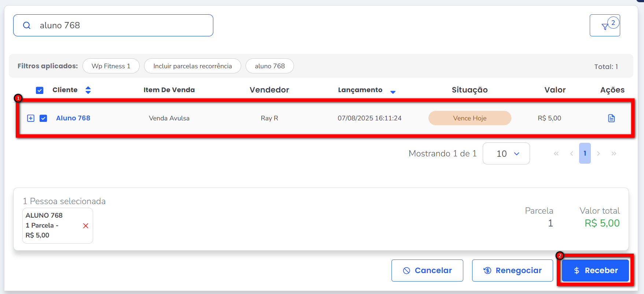Go to first page arrow

pyautogui.click(x=556, y=153)
